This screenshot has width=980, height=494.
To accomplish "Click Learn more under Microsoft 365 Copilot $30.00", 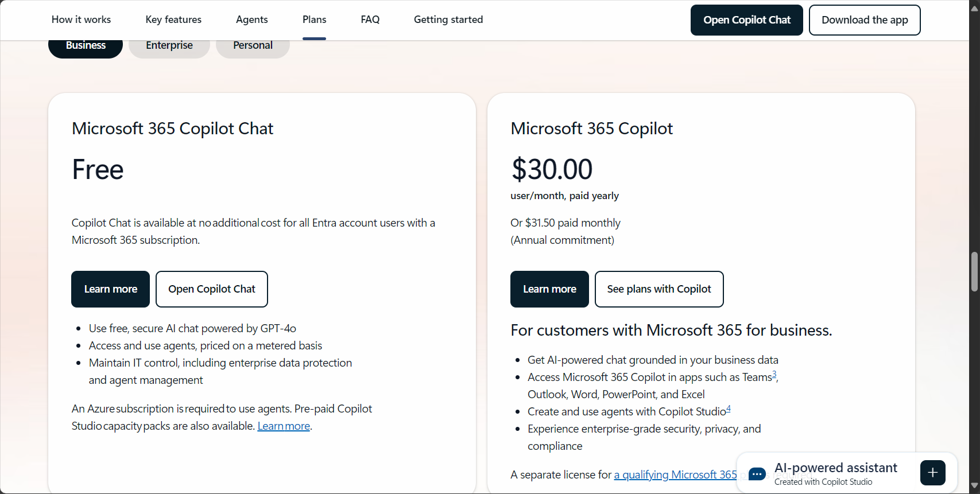I will (x=549, y=289).
